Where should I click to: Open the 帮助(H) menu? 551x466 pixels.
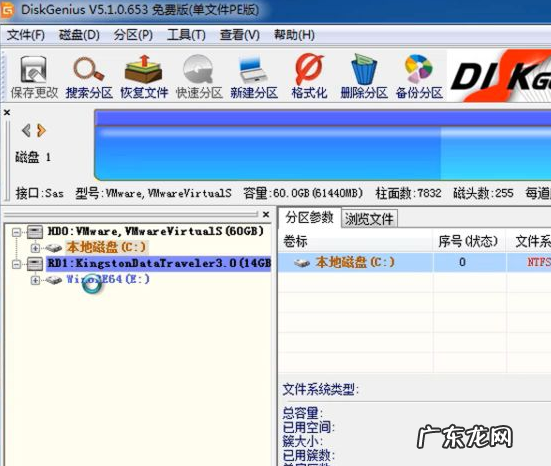[x=294, y=35]
